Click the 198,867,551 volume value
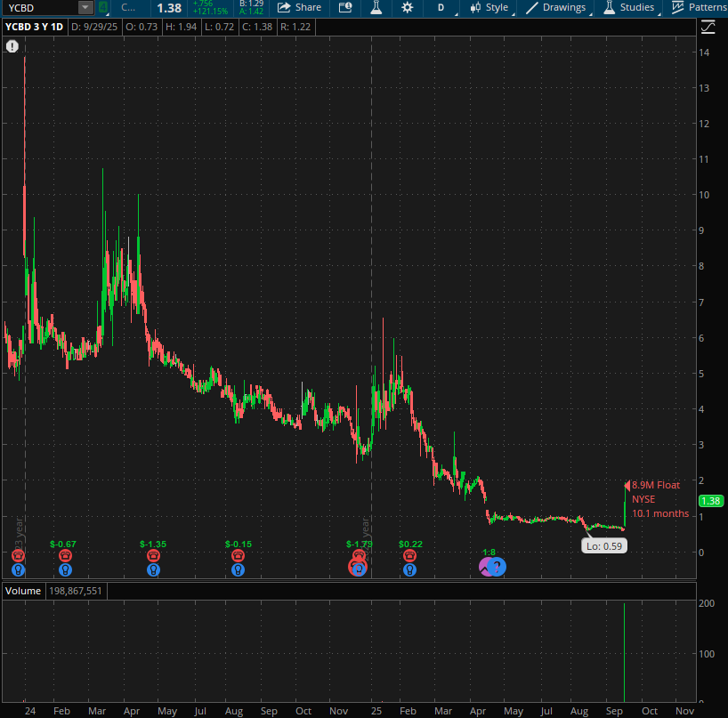Screen dimensions: 728x718 pyautogui.click(x=76, y=591)
